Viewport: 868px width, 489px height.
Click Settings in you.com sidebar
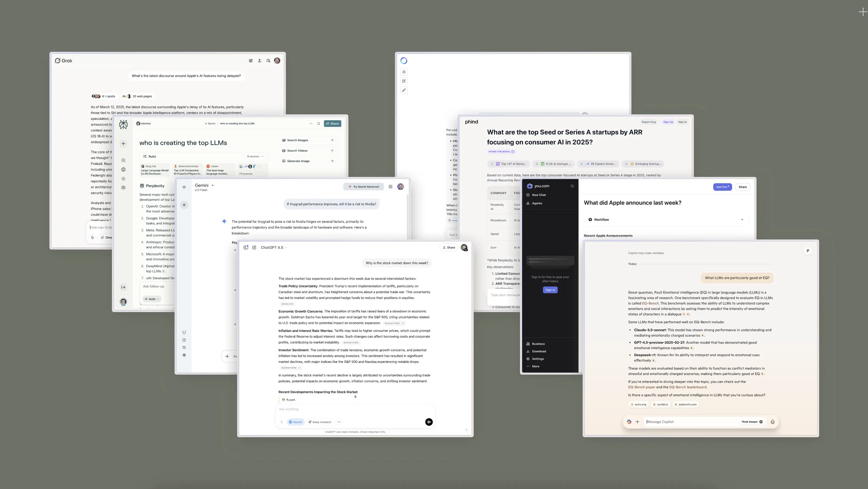tap(538, 359)
